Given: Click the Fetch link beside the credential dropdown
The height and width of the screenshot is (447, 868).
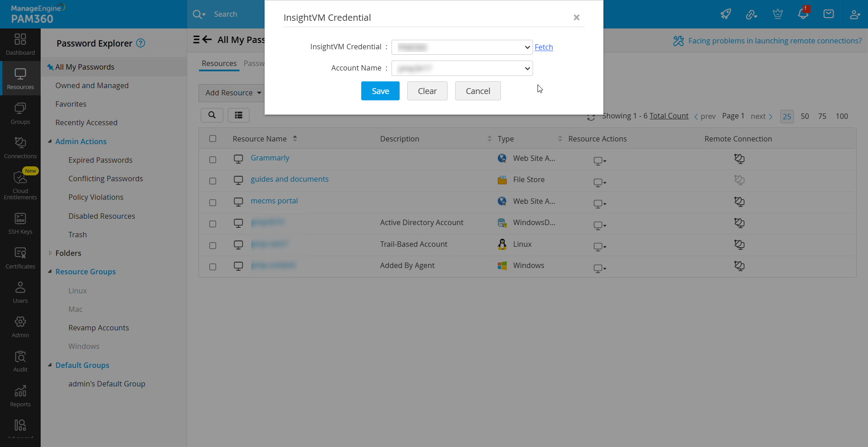Looking at the screenshot, I should pyautogui.click(x=544, y=47).
